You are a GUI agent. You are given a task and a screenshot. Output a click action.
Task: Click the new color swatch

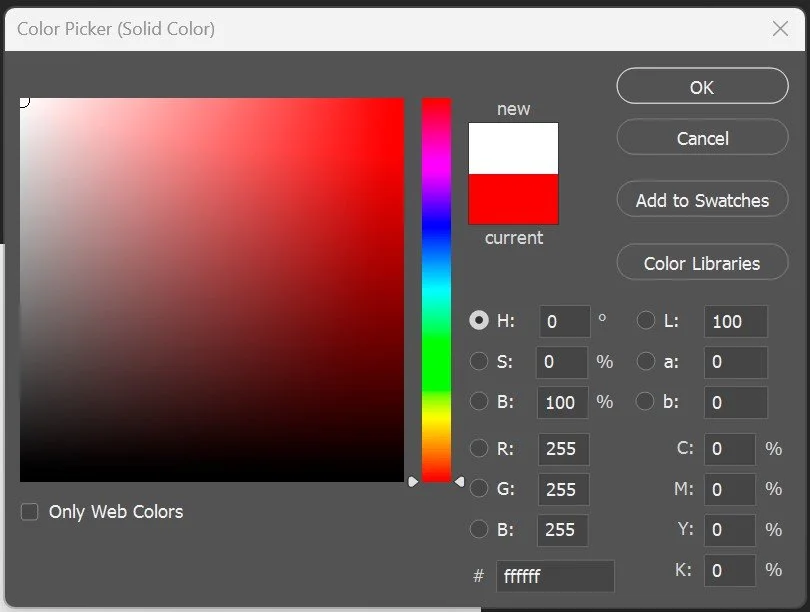[x=512, y=147]
